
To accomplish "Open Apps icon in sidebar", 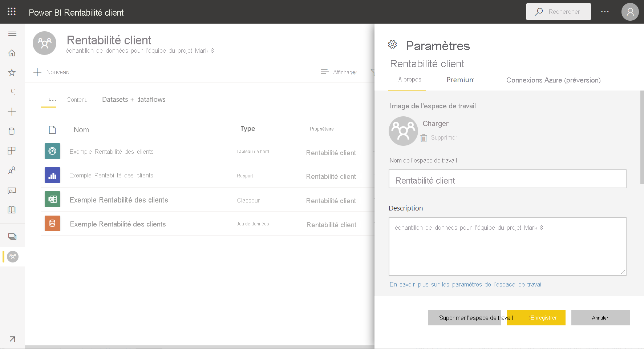I will (x=12, y=151).
